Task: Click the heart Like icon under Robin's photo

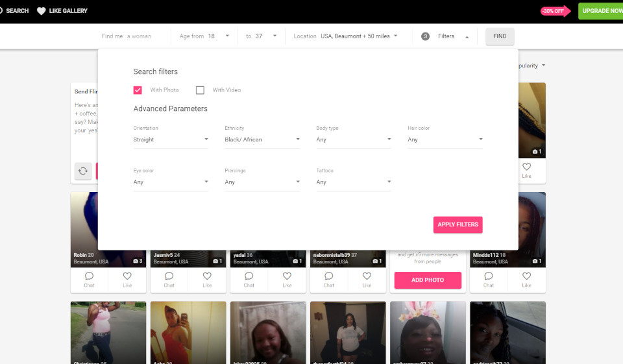Action: [x=127, y=276]
